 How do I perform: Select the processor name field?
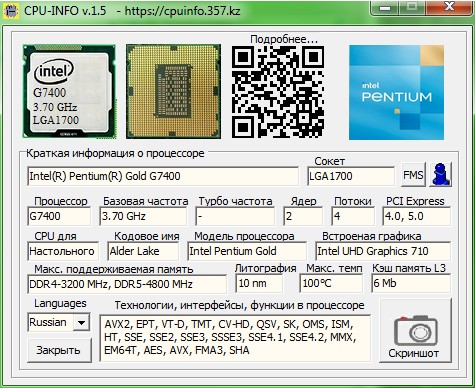click(x=163, y=176)
